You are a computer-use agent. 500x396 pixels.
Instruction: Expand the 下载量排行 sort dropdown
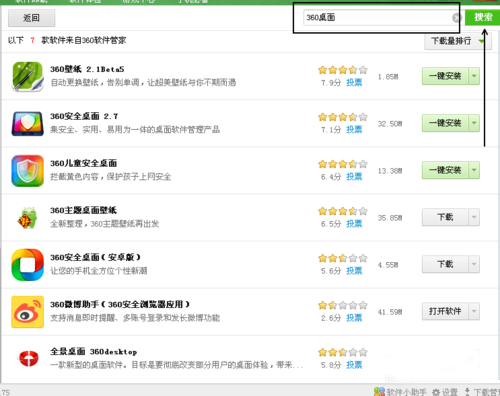pyautogui.click(x=458, y=41)
